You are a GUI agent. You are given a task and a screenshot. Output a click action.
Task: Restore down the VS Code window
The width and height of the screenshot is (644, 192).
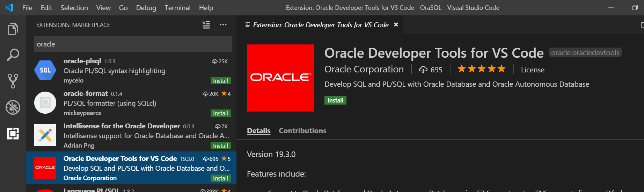[x=635, y=7]
